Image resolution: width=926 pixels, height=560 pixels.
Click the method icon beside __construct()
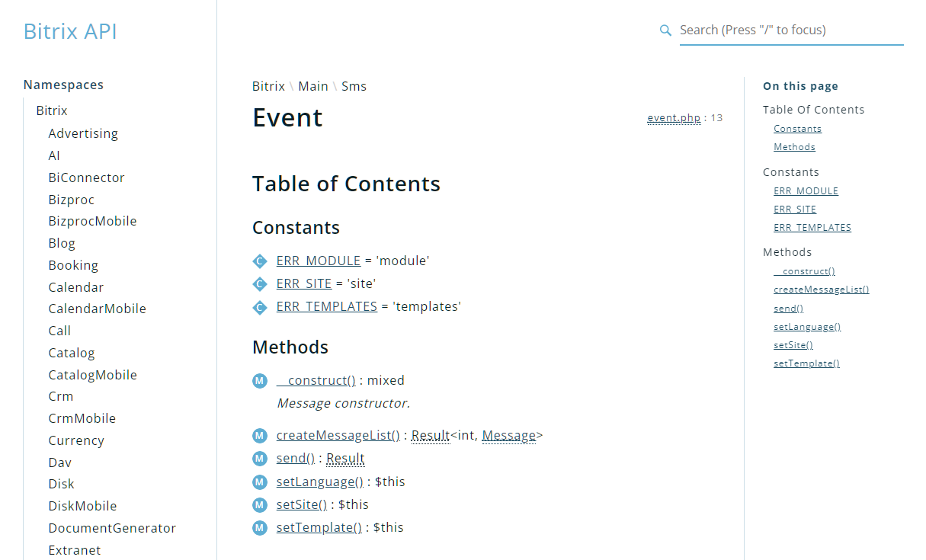[x=259, y=381]
